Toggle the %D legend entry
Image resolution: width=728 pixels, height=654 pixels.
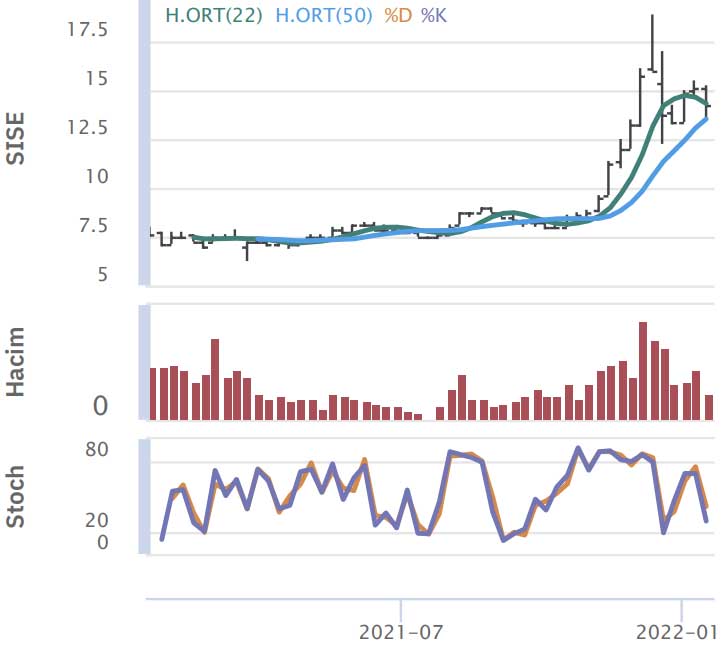pyautogui.click(x=398, y=16)
